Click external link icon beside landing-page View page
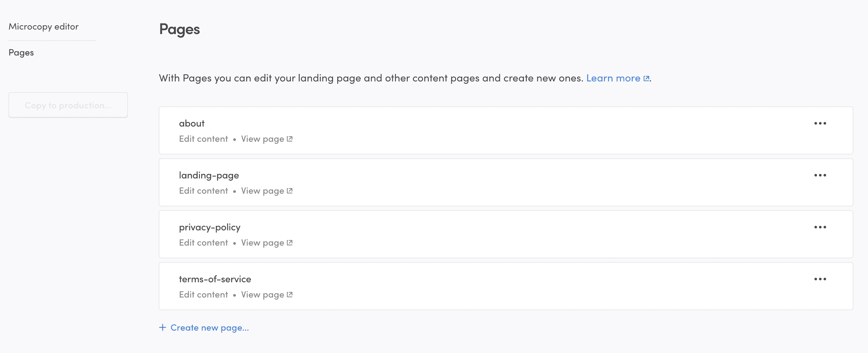The image size is (868, 353). click(x=290, y=191)
